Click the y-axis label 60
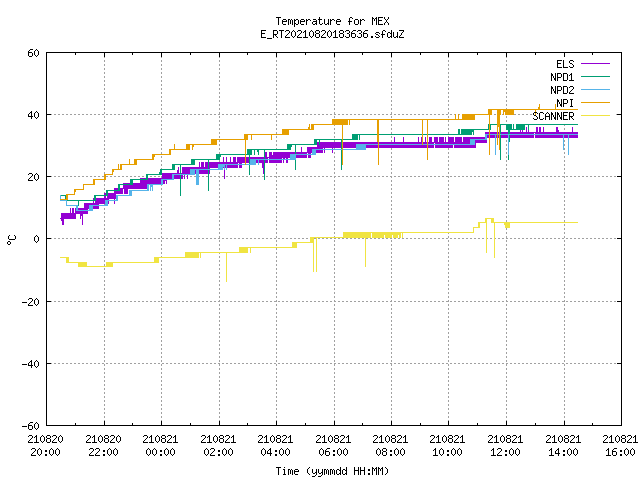 coord(33,53)
